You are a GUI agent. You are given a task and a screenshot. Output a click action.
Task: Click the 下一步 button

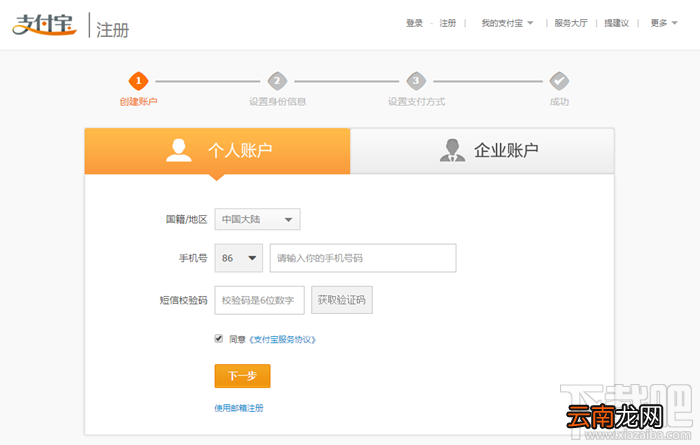coord(242,376)
